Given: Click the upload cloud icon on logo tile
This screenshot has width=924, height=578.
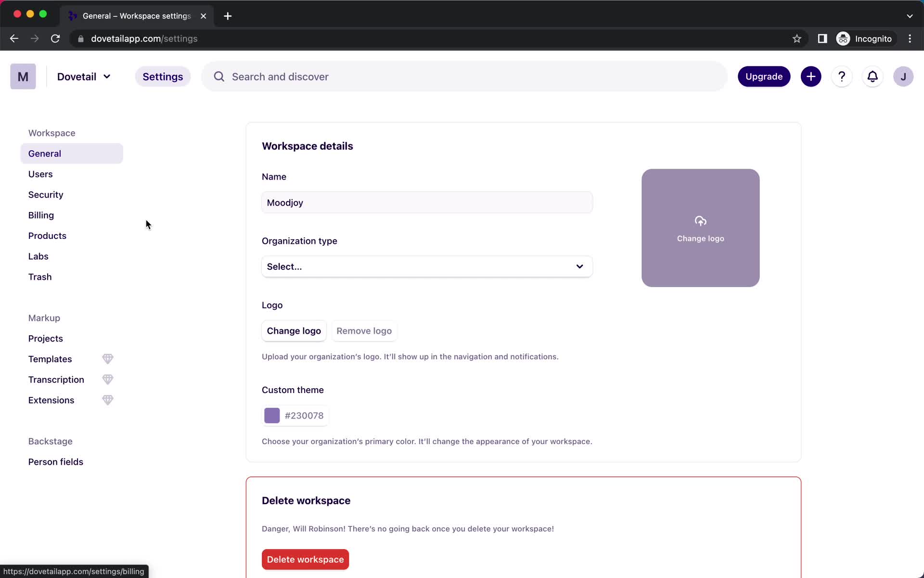Looking at the screenshot, I should coord(701,221).
